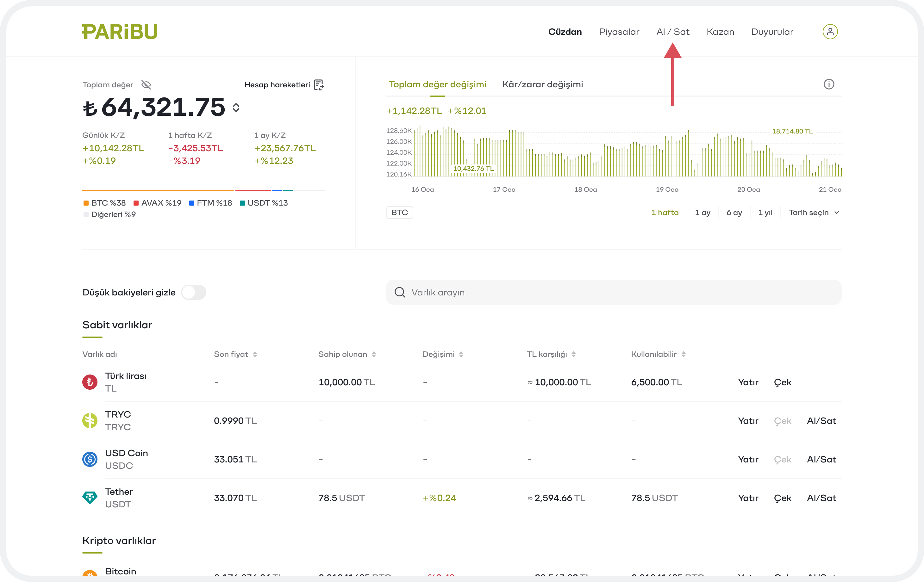
Task: Click the chart info icon
Action: [828, 84]
